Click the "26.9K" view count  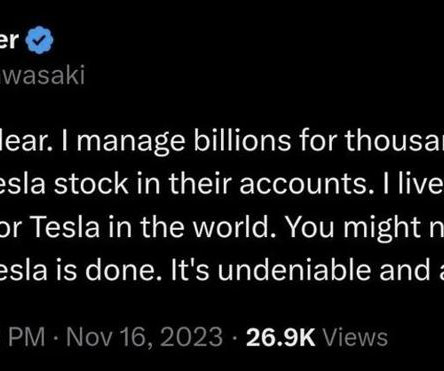(x=281, y=337)
